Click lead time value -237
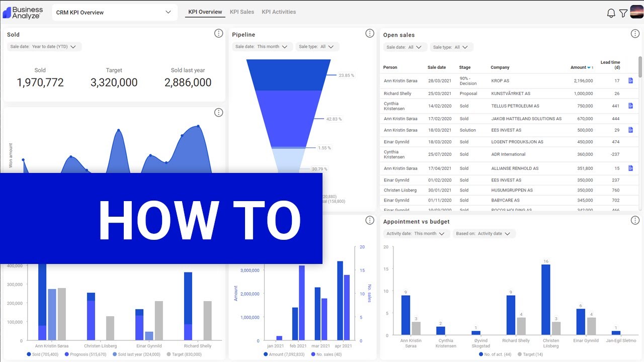The width and height of the screenshot is (644, 362). tap(615, 154)
